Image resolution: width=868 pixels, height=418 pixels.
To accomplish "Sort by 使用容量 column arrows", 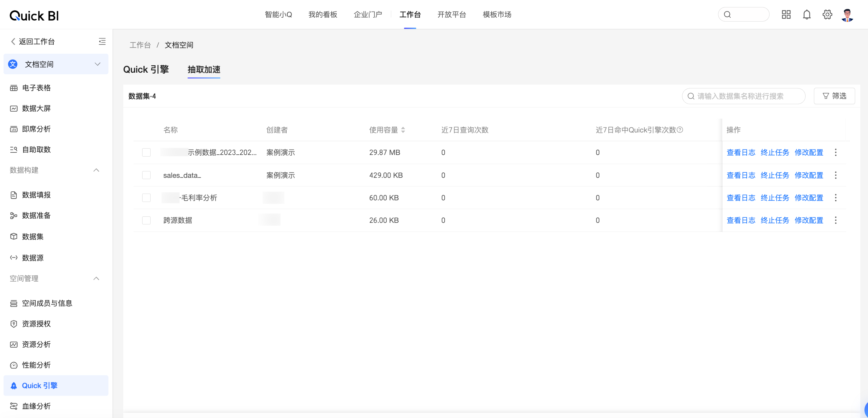I will [x=403, y=130].
